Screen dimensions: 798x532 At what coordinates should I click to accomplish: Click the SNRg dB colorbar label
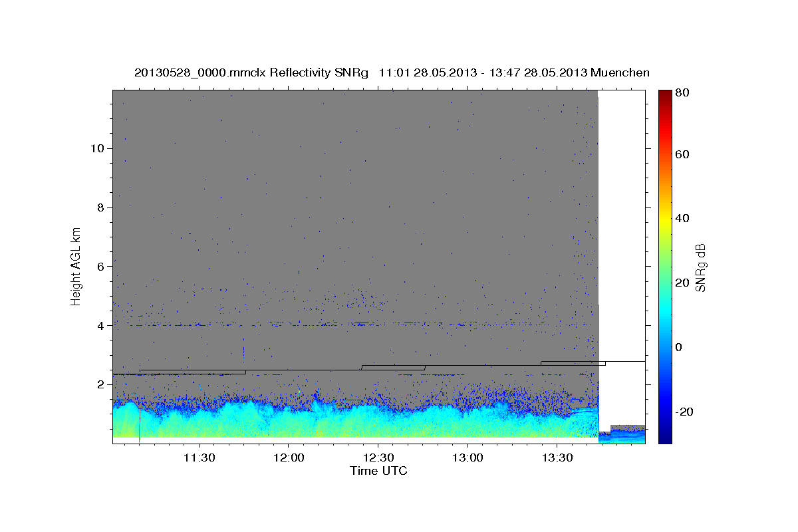pyautogui.click(x=700, y=267)
